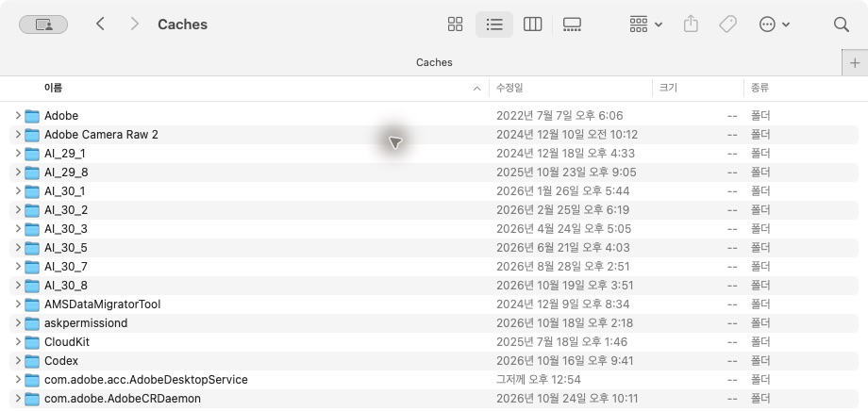Expand the Codex folder
868x411 pixels.
point(18,361)
